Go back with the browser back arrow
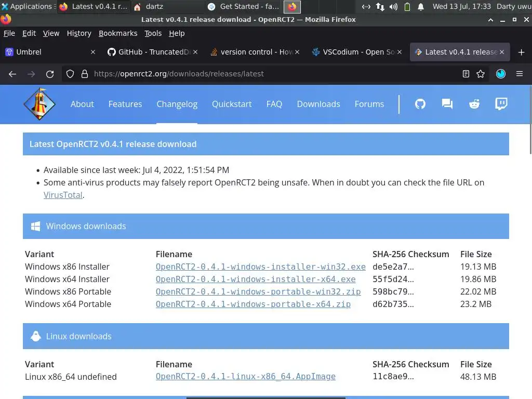The height and width of the screenshot is (399, 532). tap(12, 74)
